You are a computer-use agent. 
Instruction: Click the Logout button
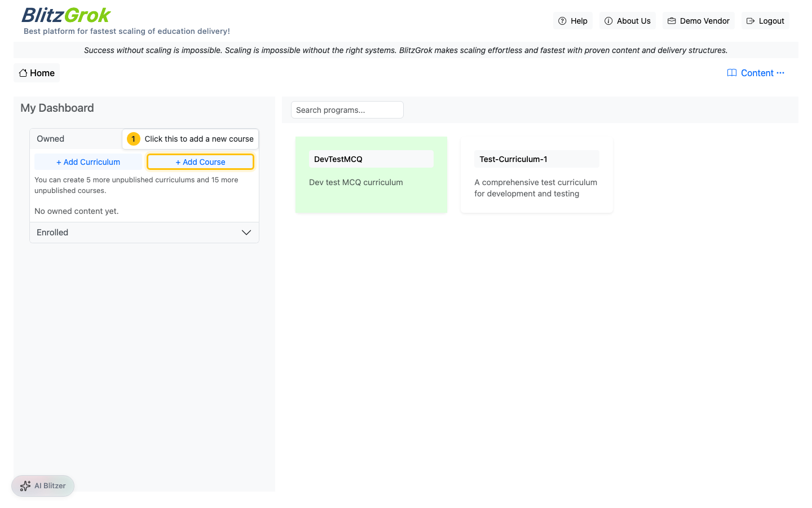765,20
